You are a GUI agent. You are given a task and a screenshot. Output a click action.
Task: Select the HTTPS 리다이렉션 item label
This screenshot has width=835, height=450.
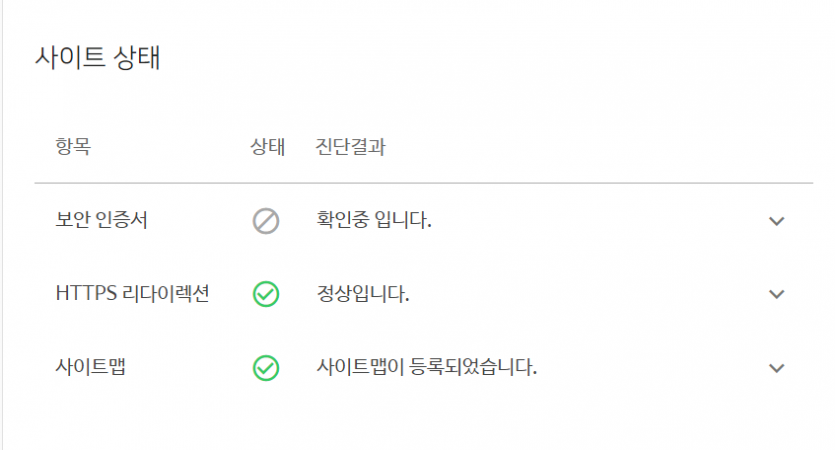coord(133,293)
